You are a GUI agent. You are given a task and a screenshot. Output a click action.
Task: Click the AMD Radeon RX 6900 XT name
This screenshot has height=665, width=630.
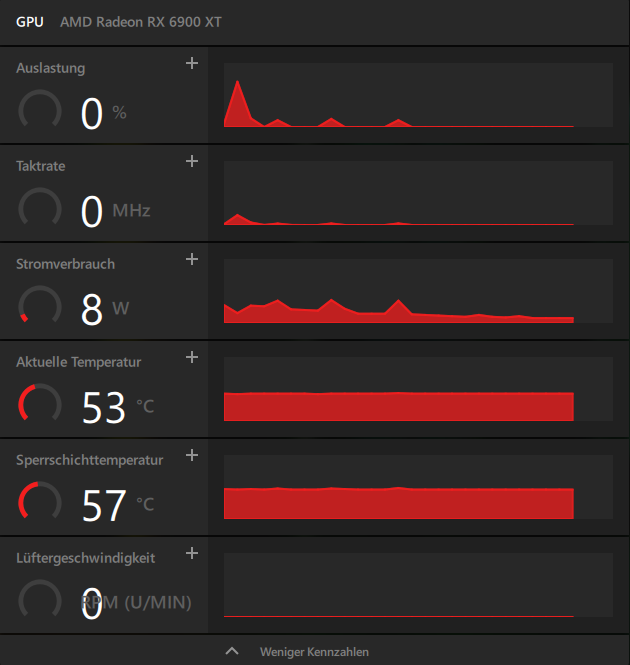click(x=141, y=22)
